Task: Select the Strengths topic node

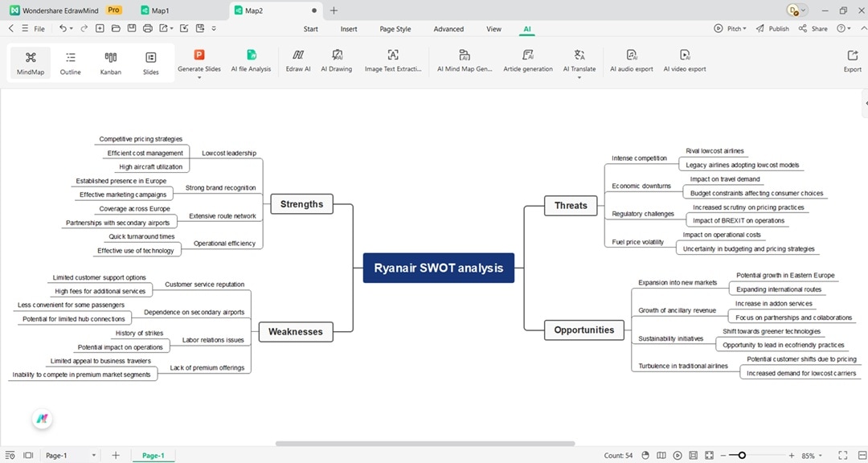Action: click(301, 204)
